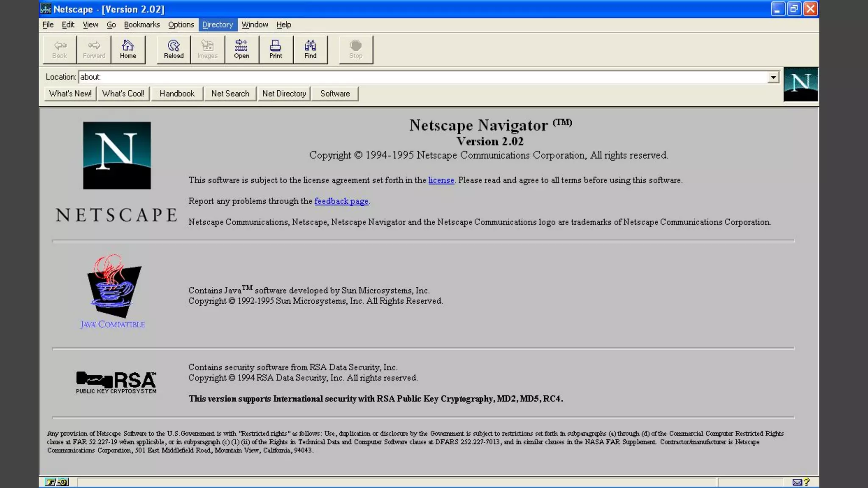Click the Print toolbar icon
Image resolution: width=868 pixels, height=488 pixels.
point(275,49)
